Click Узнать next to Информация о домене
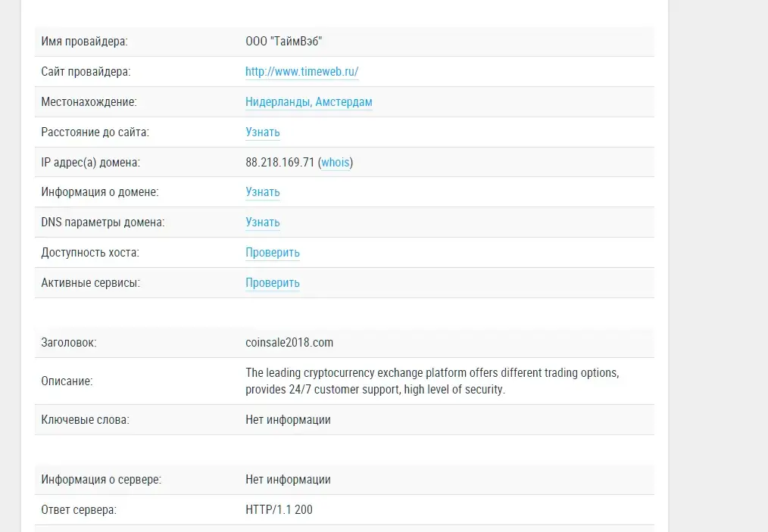 pyautogui.click(x=263, y=192)
